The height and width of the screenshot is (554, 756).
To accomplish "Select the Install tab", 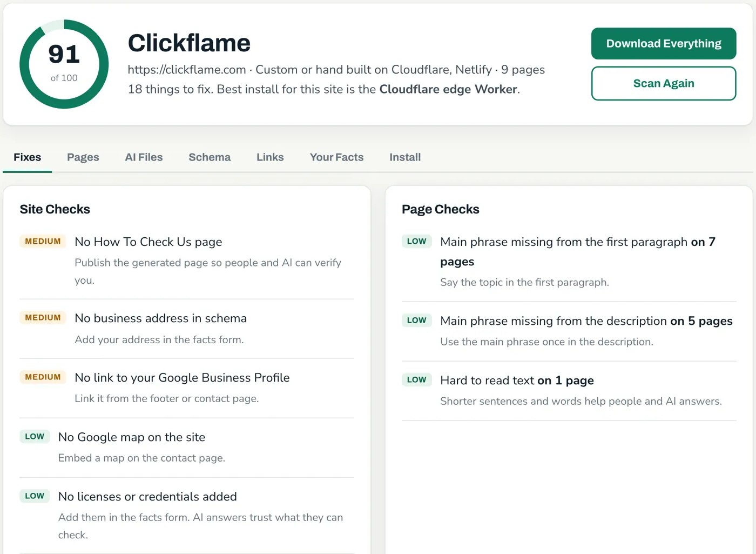I will point(405,157).
